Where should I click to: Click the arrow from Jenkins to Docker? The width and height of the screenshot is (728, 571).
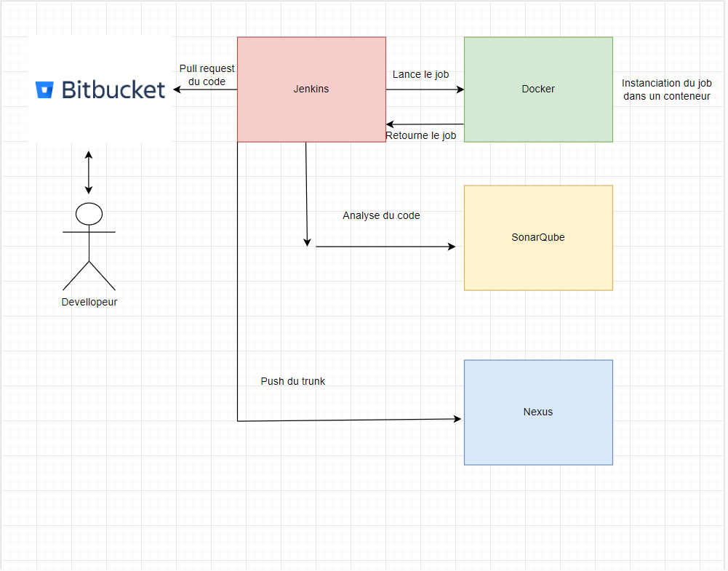(x=425, y=90)
